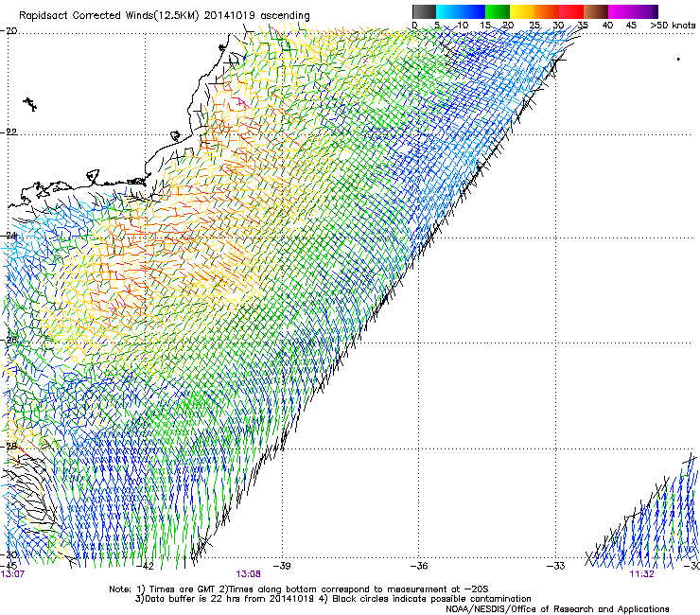
Task: Click the Rapidscat Corrected Winds title text
Action: [x=165, y=15]
